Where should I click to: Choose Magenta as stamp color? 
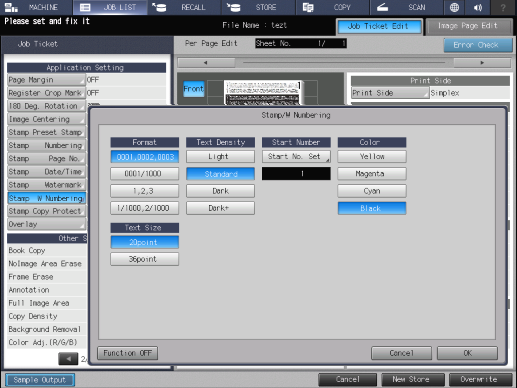point(372,174)
